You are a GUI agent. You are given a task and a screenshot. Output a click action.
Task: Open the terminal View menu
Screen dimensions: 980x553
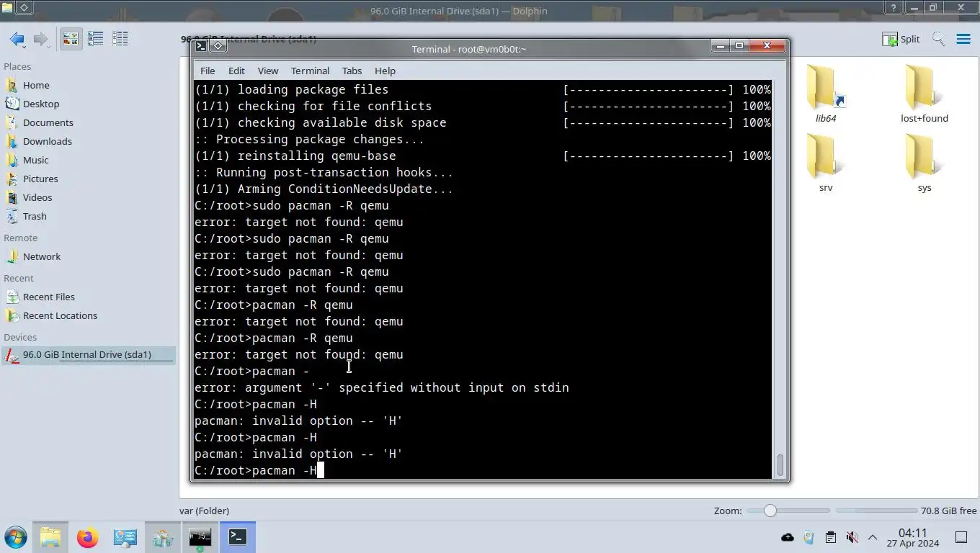[268, 71]
